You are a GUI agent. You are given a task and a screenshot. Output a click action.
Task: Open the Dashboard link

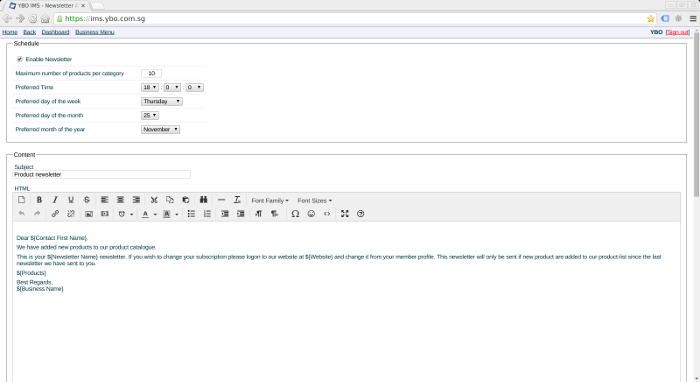pos(55,32)
